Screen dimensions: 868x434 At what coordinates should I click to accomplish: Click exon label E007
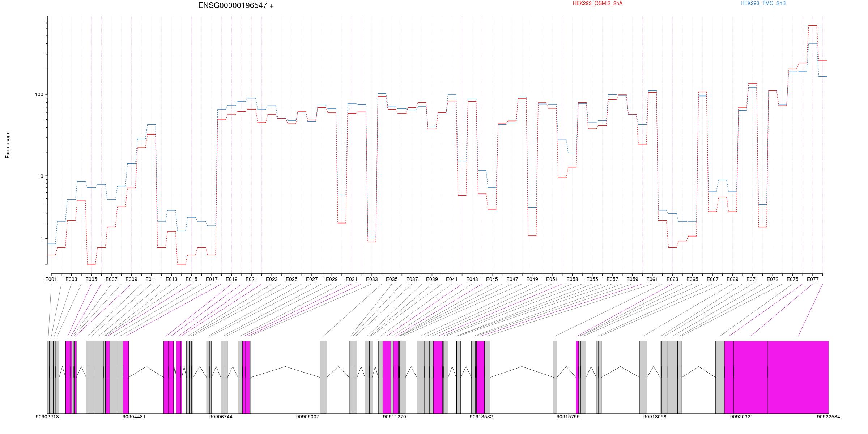pyautogui.click(x=111, y=279)
